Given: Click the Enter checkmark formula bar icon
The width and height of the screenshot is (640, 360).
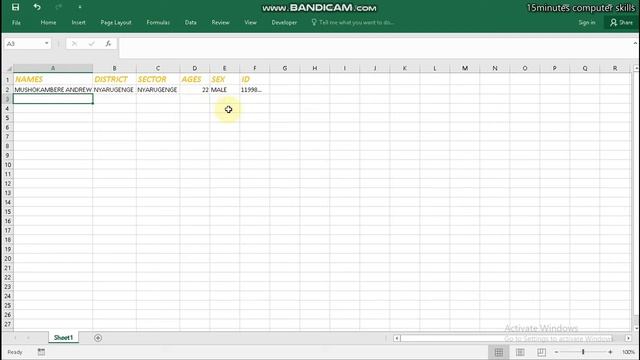Looking at the screenshot, I should (91, 44).
